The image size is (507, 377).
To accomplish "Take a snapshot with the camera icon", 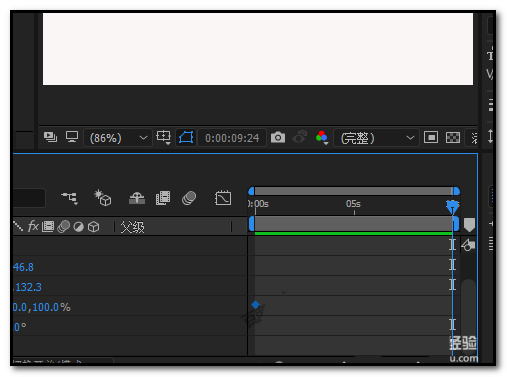I will [278, 137].
